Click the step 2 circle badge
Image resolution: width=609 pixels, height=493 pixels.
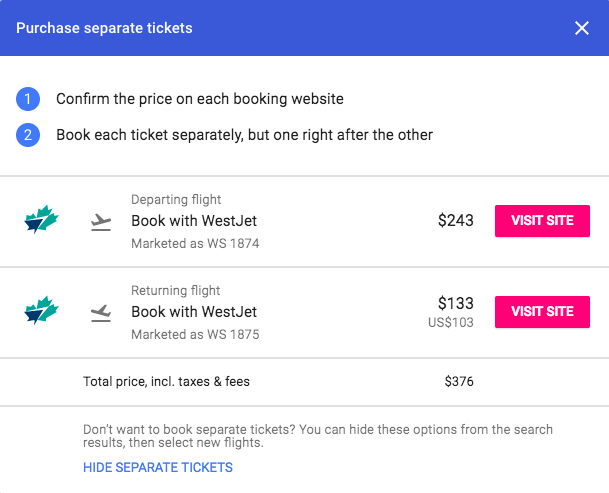[28, 135]
